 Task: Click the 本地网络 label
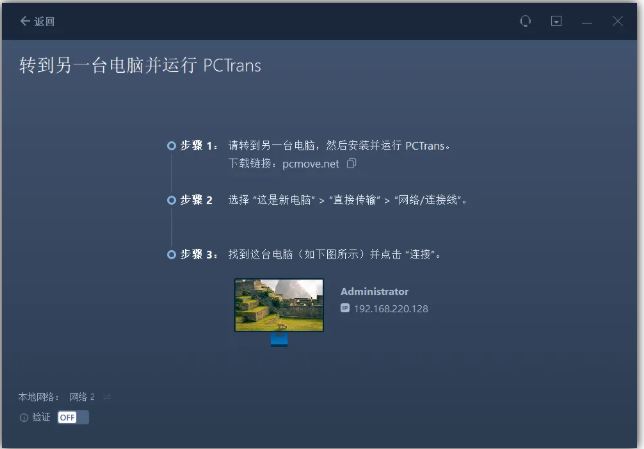point(39,397)
